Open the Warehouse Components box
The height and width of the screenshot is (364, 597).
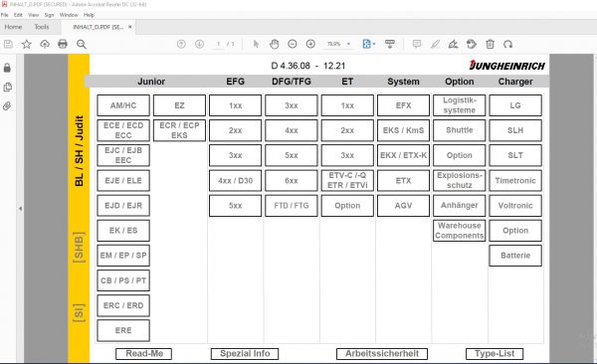(459, 231)
